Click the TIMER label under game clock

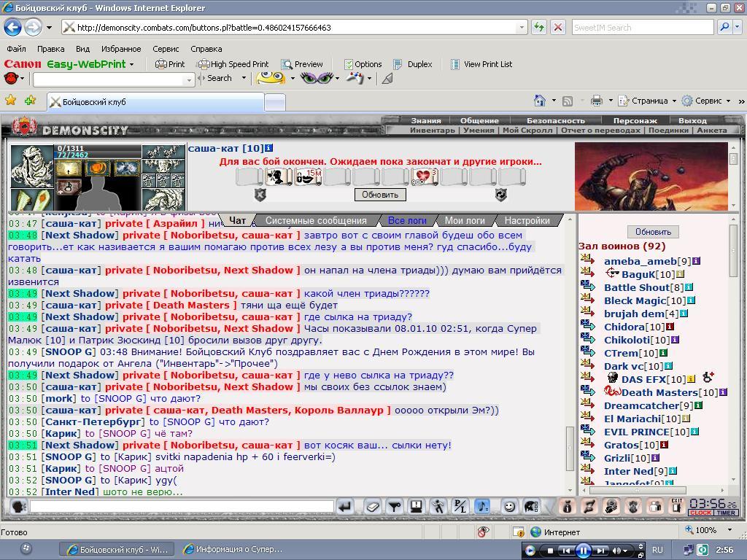[726, 513]
